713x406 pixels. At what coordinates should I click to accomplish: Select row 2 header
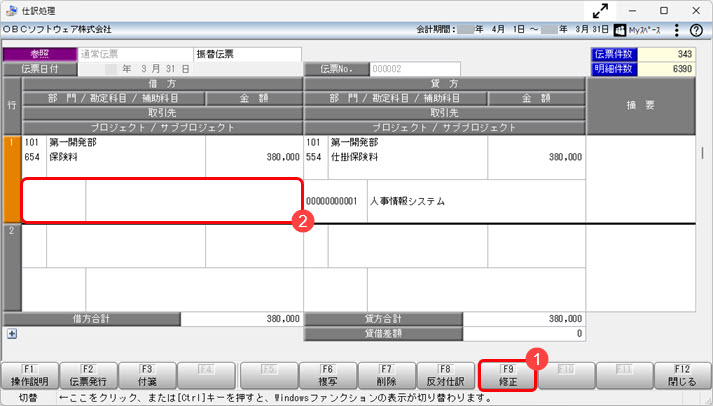coord(12,267)
